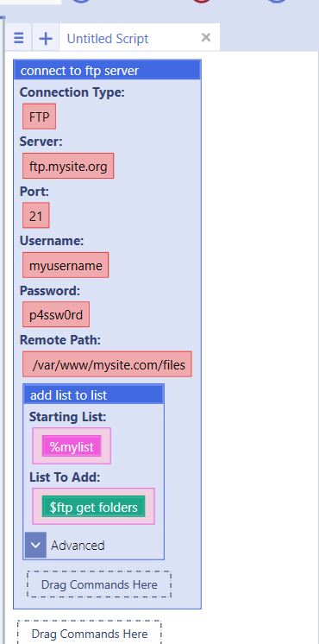The height and width of the screenshot is (644, 319).
Task: Edit the Remote Path field
Action: click(107, 364)
